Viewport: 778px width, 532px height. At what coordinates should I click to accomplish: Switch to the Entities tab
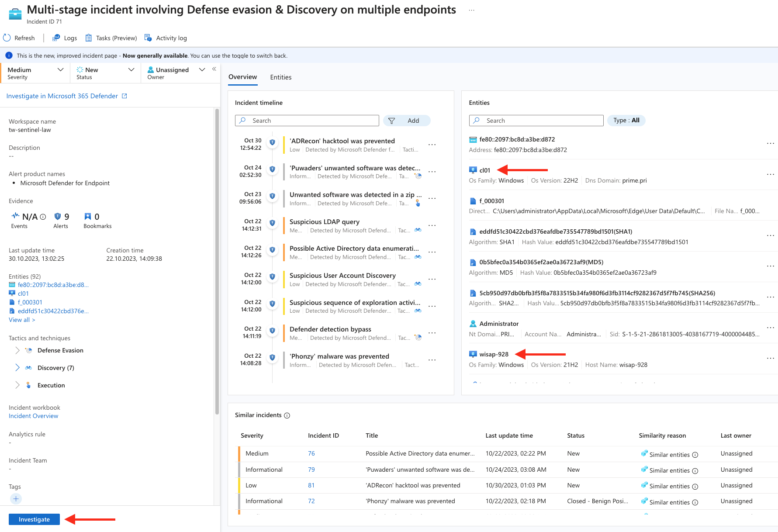(280, 77)
